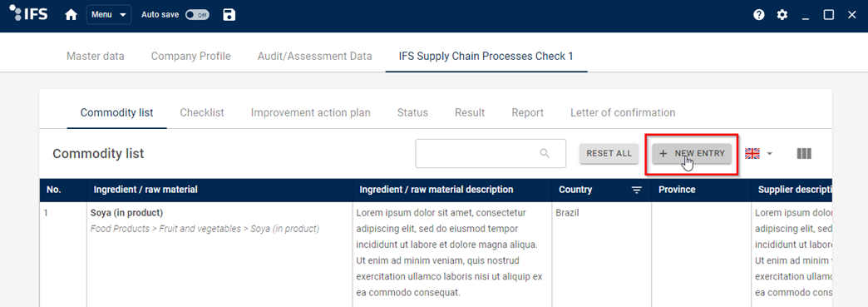Click the IFS logo

coord(29,14)
